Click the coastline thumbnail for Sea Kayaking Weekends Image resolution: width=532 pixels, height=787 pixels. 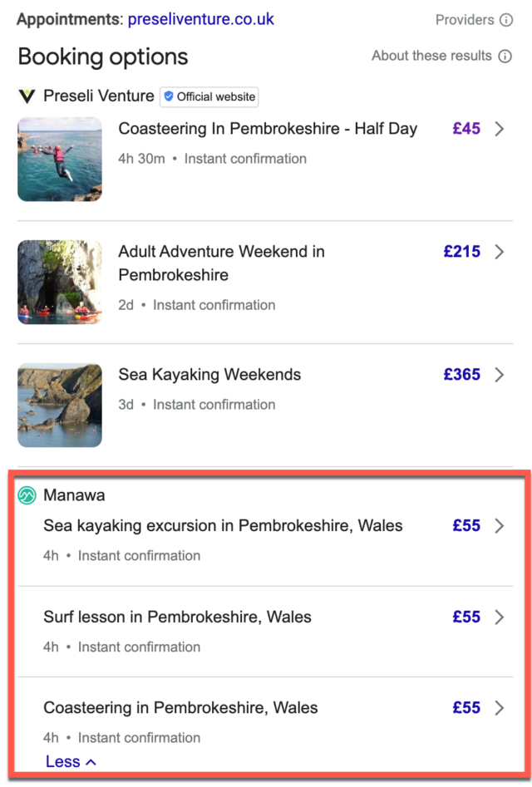pyautogui.click(x=59, y=405)
